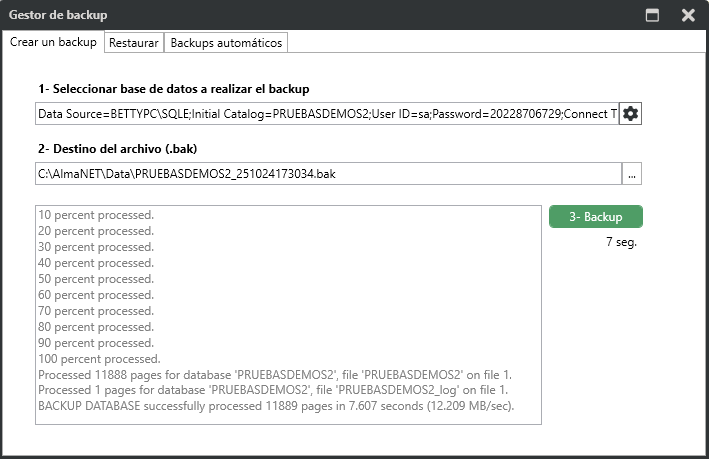Viewport: 709px width, 459px height.
Task: Click the 'Seleccionar base de datos' heading
Action: [x=173, y=88]
